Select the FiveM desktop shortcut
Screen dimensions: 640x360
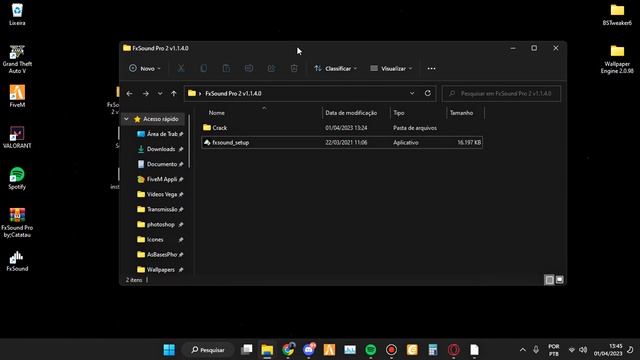coord(17,96)
